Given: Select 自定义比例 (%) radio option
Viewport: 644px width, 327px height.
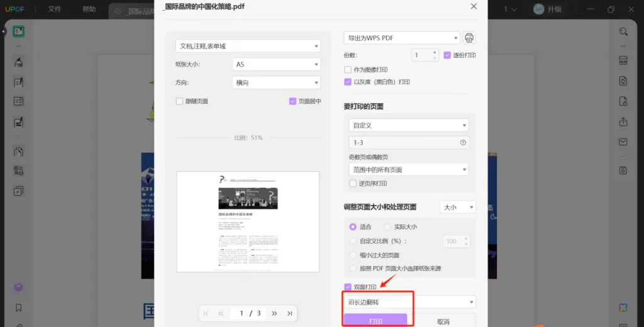Looking at the screenshot, I should (x=353, y=241).
